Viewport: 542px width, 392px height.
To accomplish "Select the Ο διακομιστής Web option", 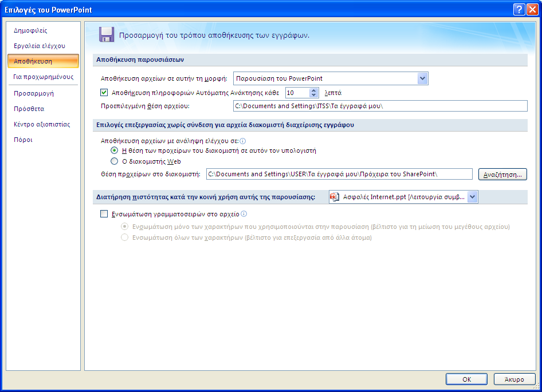I will (114, 161).
